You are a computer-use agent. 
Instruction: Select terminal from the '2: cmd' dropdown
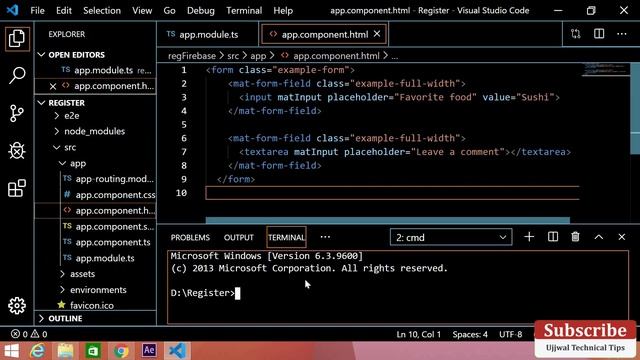point(451,237)
